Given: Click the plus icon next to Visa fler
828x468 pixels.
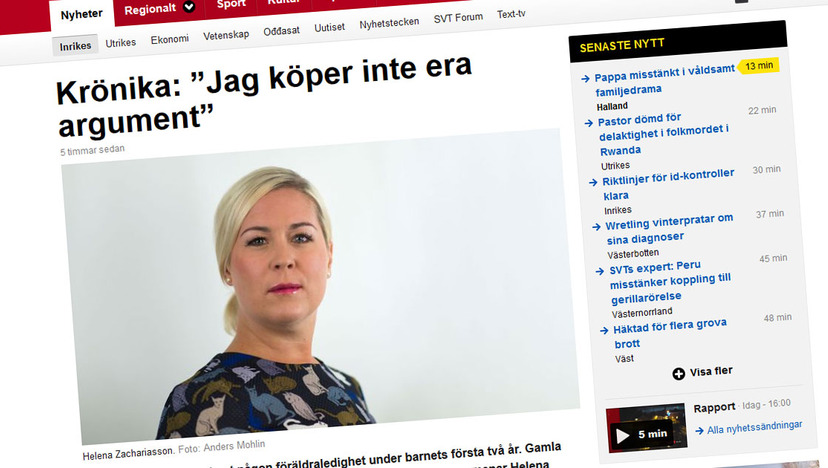Looking at the screenshot, I should click(679, 374).
